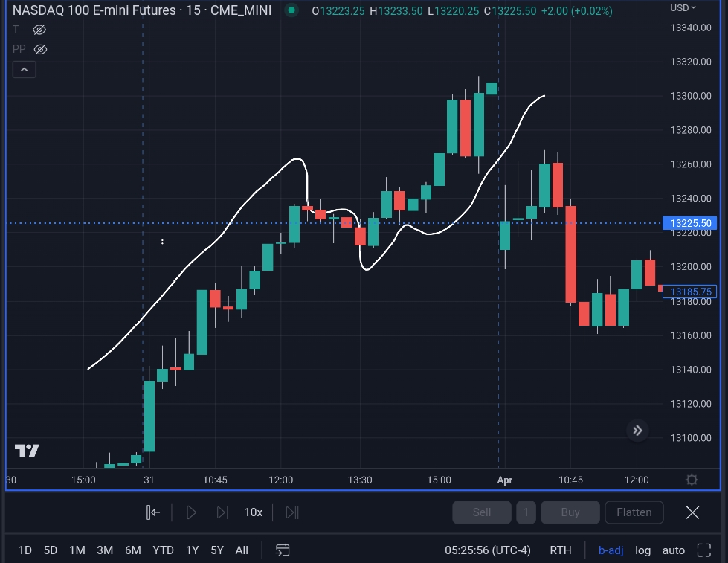Click the 13225.50 current price label
The width and height of the screenshot is (728, 563).
(x=691, y=223)
